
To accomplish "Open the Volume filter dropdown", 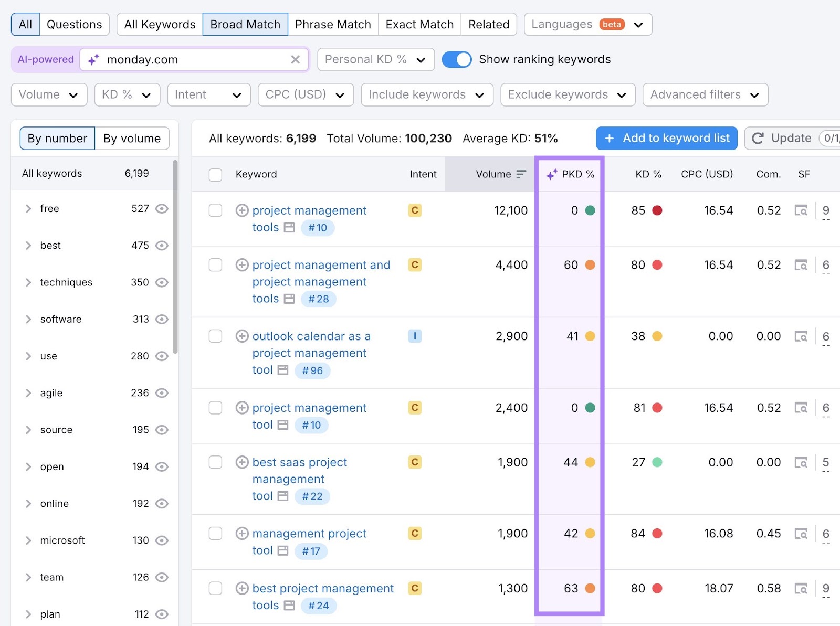I will [49, 95].
